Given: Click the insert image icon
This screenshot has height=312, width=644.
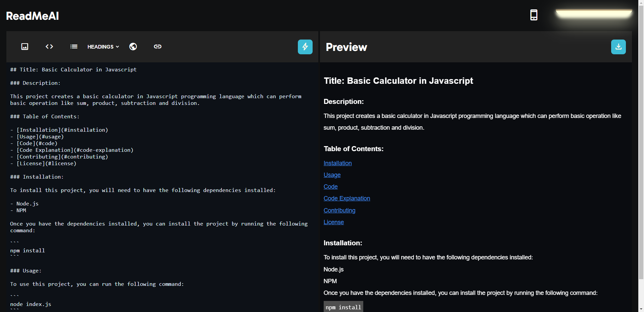Looking at the screenshot, I should click(25, 47).
